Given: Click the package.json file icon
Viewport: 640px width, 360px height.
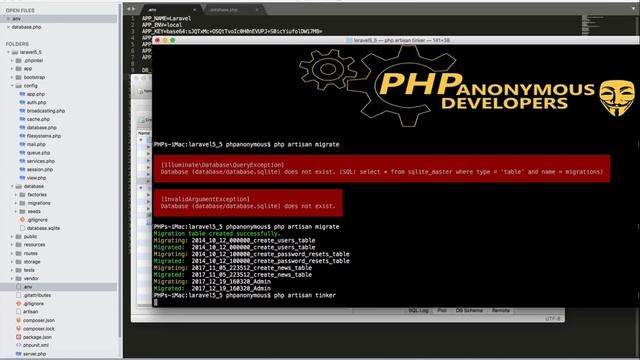Looking at the screenshot, I should [x=18, y=337].
